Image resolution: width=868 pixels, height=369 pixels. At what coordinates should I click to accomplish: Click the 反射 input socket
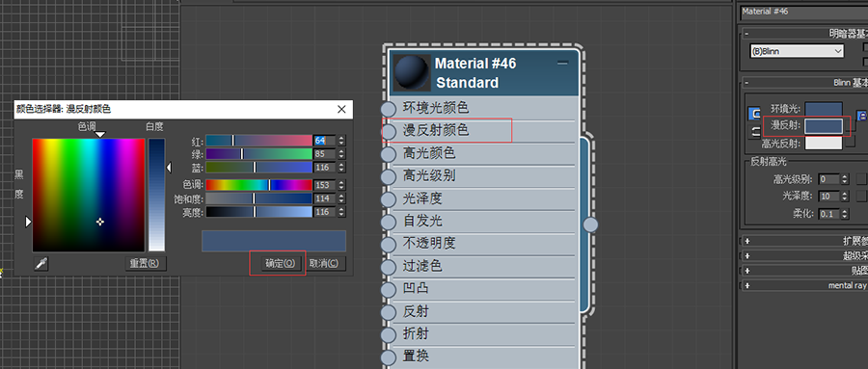[x=389, y=312]
